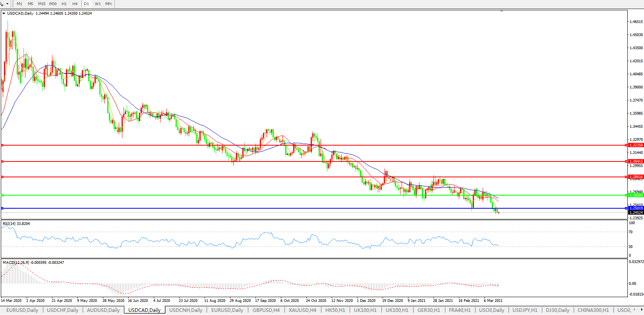
Task: Select the MN monthly timeframe
Action: 108,4
